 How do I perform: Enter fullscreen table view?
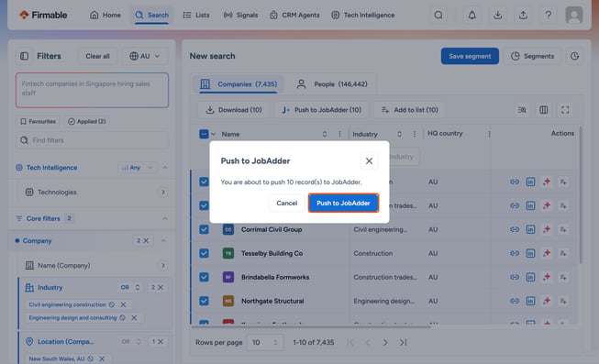[x=565, y=110]
